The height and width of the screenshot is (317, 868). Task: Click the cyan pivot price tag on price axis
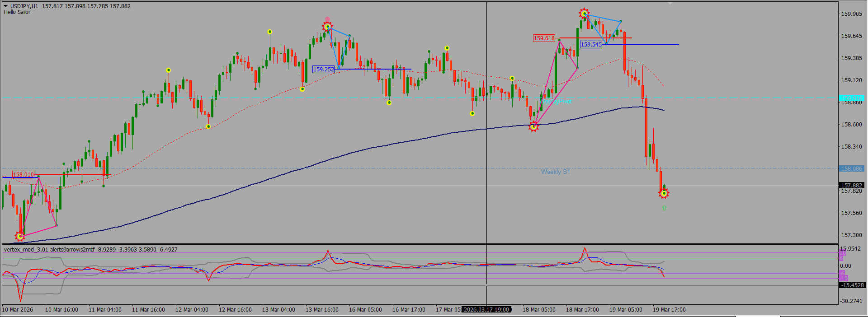coord(852,98)
